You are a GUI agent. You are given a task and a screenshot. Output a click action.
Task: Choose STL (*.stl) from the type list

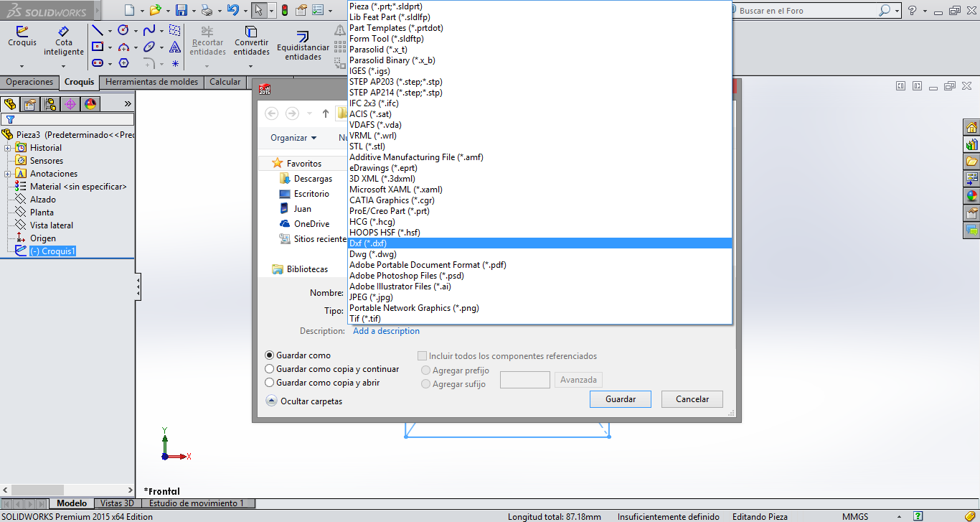(540, 146)
